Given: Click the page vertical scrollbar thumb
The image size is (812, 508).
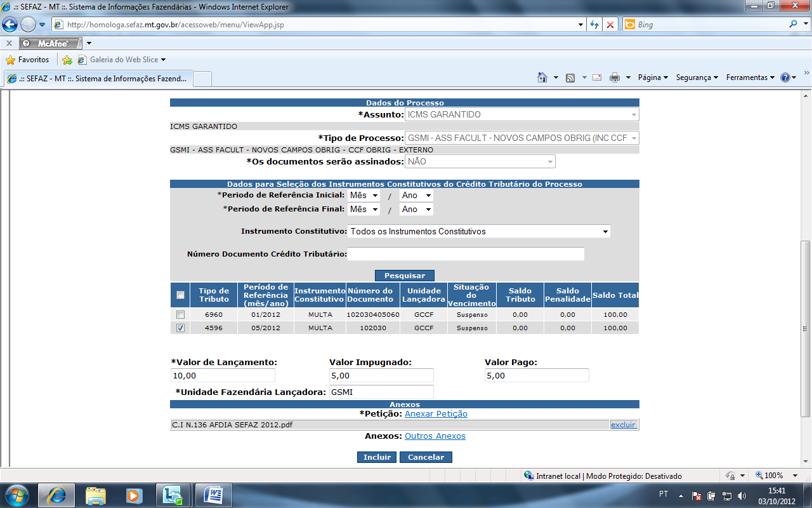Looking at the screenshot, I should 806,328.
